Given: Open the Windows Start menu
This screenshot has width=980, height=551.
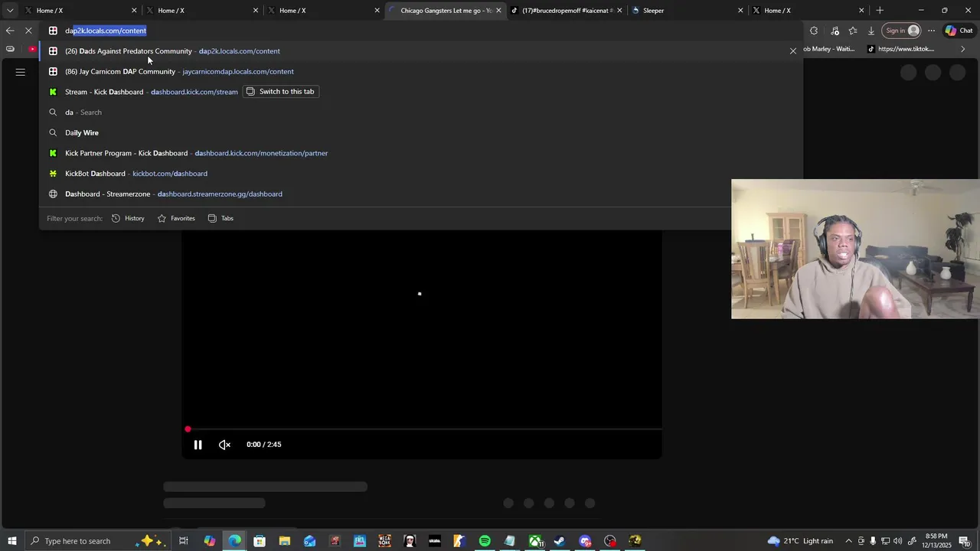Looking at the screenshot, I should pos(11,541).
